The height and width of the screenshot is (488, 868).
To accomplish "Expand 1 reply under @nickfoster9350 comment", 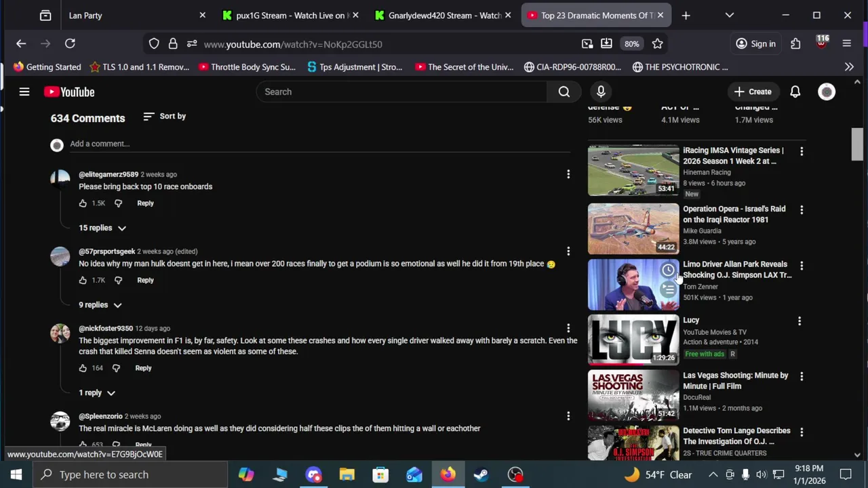I will point(97,393).
